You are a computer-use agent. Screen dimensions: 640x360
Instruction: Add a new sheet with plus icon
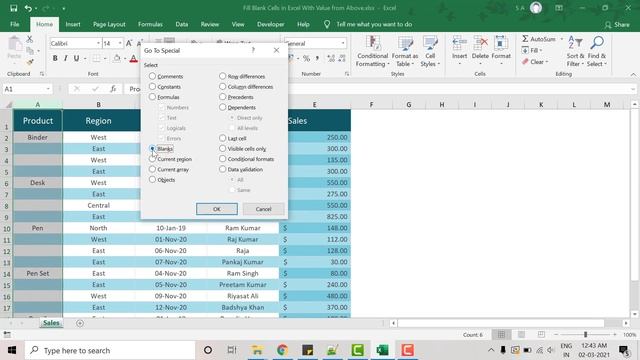coord(80,323)
